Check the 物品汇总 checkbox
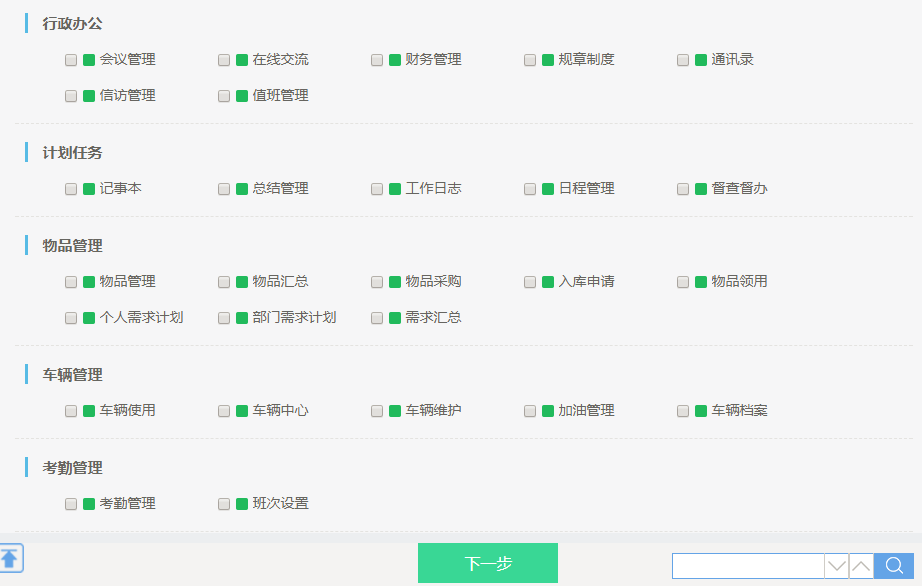This screenshot has height=586, width=922. (x=223, y=282)
